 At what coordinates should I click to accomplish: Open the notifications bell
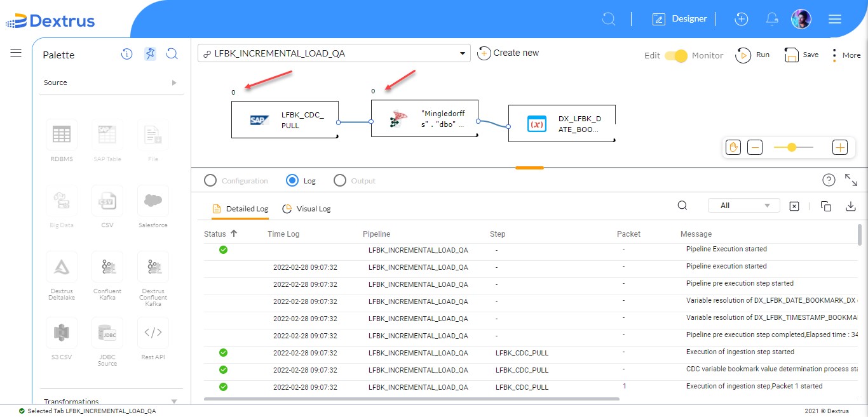[x=772, y=19]
